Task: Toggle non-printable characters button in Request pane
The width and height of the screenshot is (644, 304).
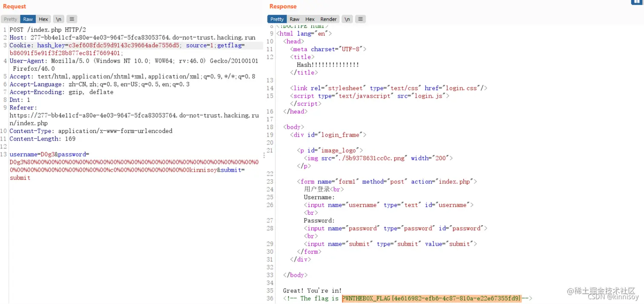Action: [59, 19]
